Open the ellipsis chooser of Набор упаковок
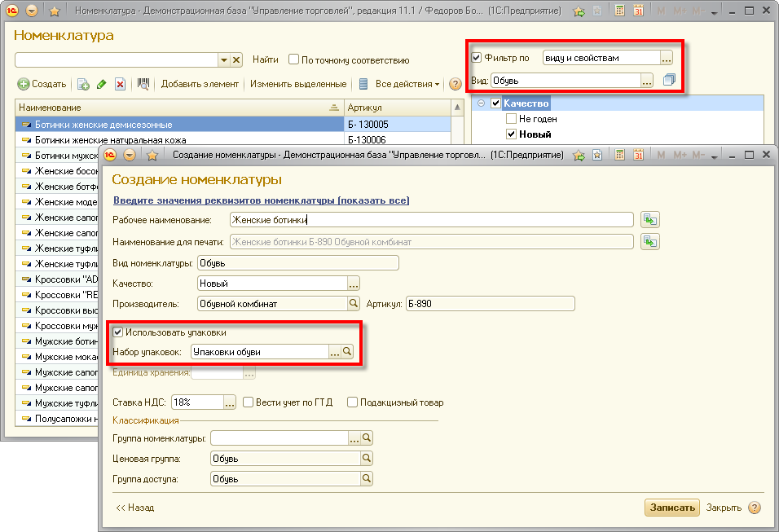This screenshot has width=779, height=532. pyautogui.click(x=334, y=352)
